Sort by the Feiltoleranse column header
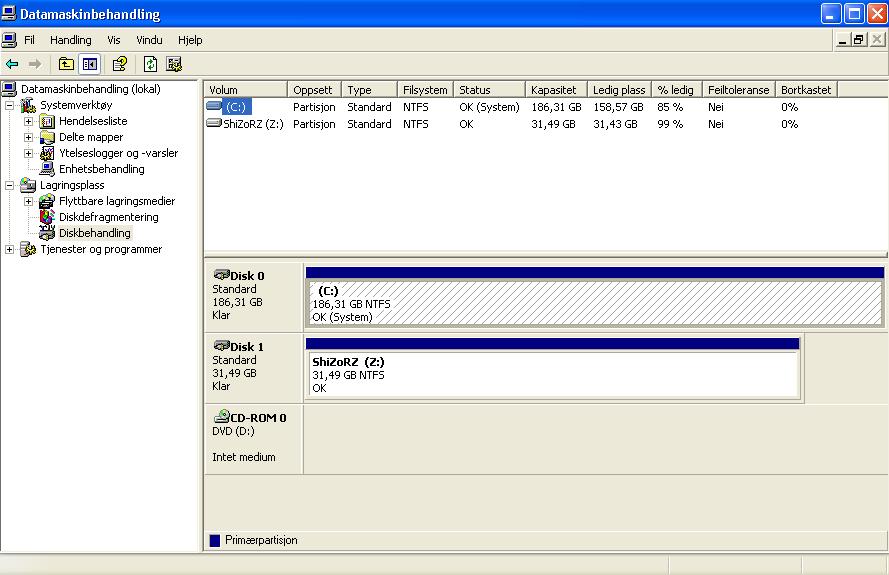The height and width of the screenshot is (575, 889). [739, 90]
